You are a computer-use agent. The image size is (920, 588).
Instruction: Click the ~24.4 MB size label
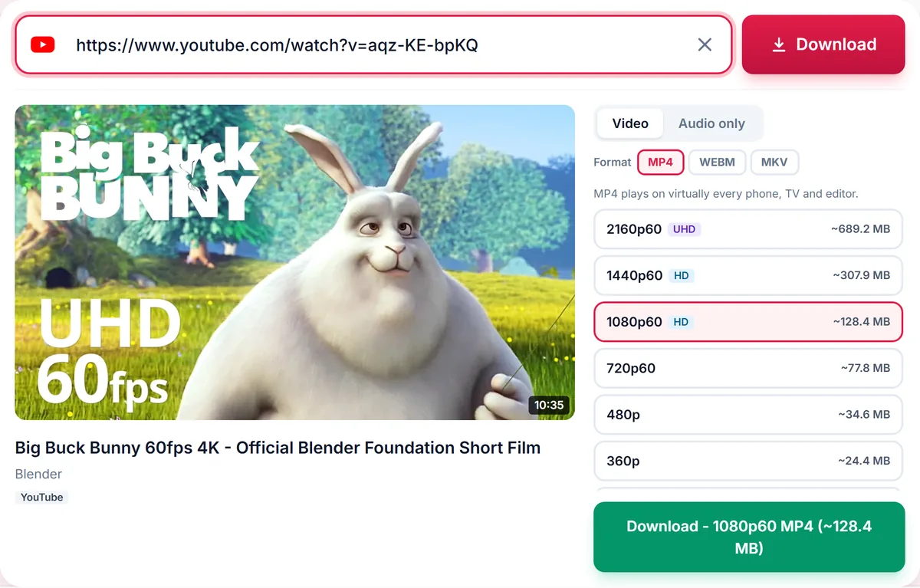tap(864, 461)
